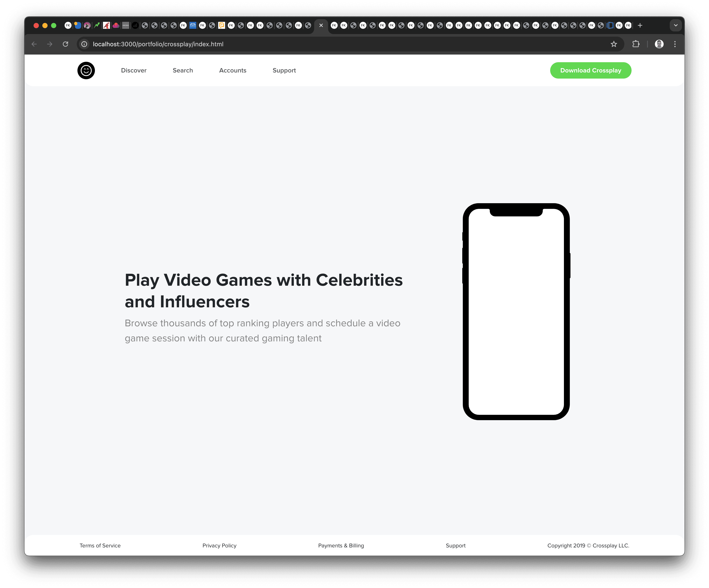The height and width of the screenshot is (588, 709).
Task: Switch to the last FK tab
Action: point(628,25)
